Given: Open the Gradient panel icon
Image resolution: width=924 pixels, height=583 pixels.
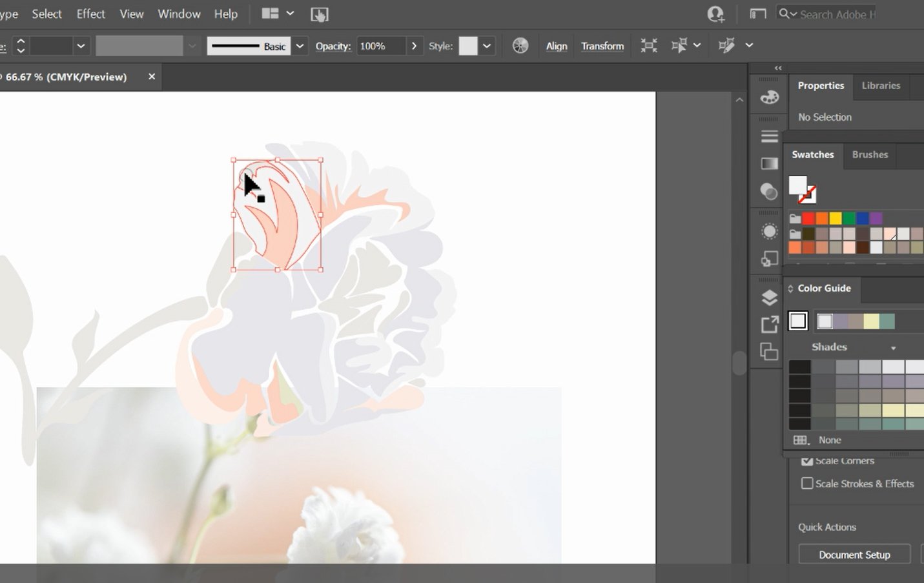Looking at the screenshot, I should [x=769, y=163].
